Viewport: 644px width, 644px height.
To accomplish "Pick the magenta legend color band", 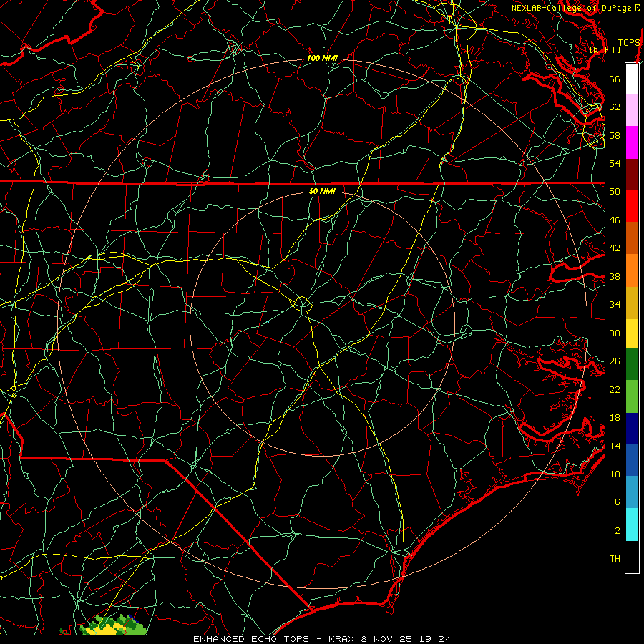I will pos(632,142).
